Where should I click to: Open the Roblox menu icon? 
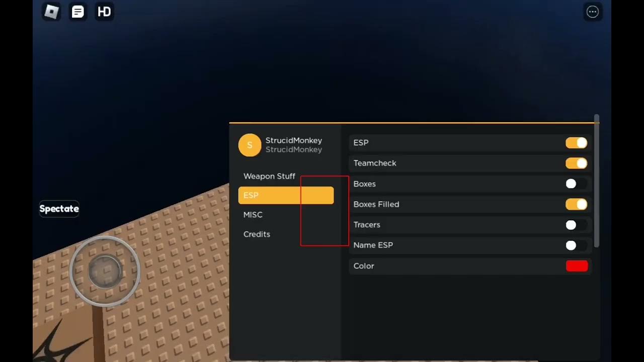pos(52,12)
